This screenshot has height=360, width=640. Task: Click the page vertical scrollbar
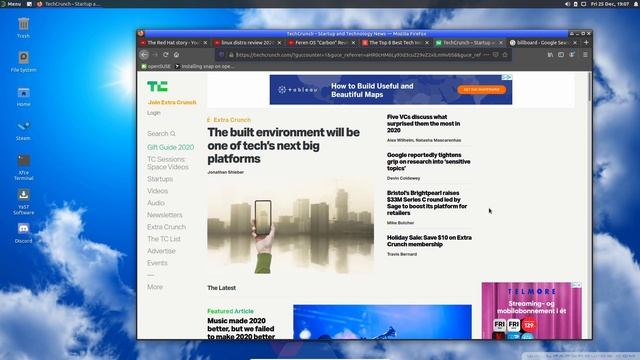click(589, 87)
